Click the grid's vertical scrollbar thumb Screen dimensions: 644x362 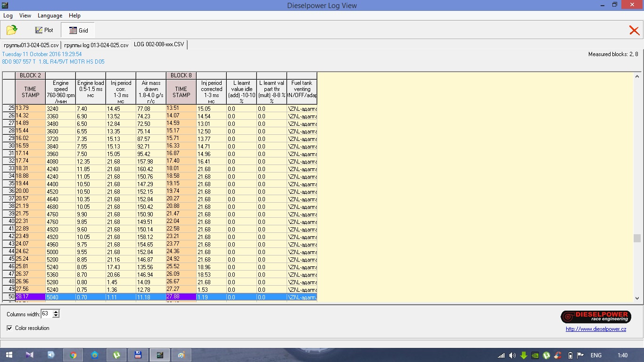(x=637, y=239)
